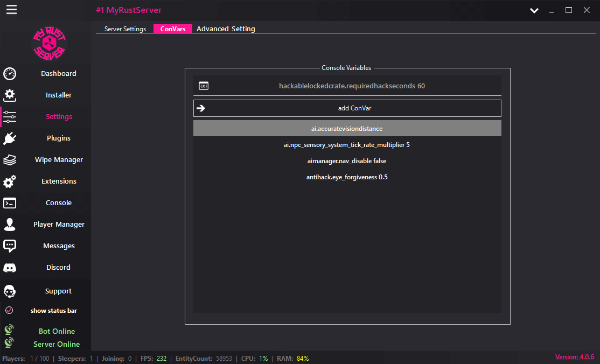Click the Installer gear icon
This screenshot has height=364, width=600.
click(10, 95)
